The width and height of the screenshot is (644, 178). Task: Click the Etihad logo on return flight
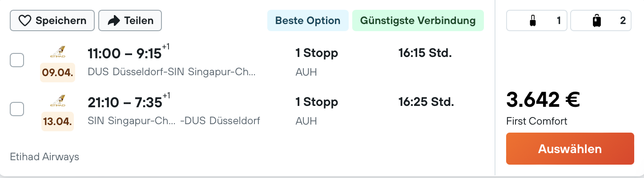coord(58,101)
